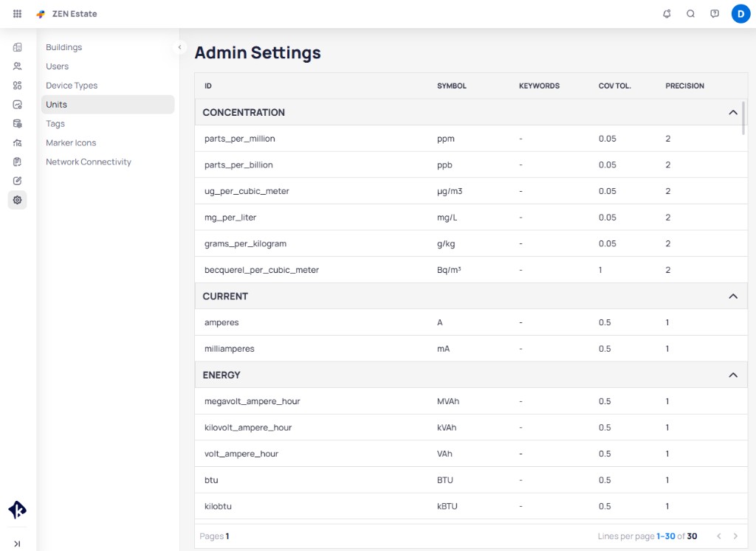Select the btu row ID
Screen dimensions: 756x551
[211, 480]
